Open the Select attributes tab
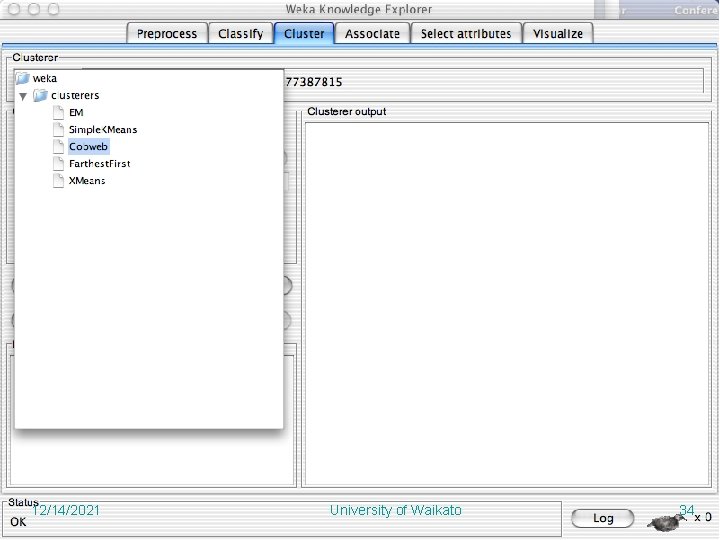The width and height of the screenshot is (720, 540). coord(466,34)
